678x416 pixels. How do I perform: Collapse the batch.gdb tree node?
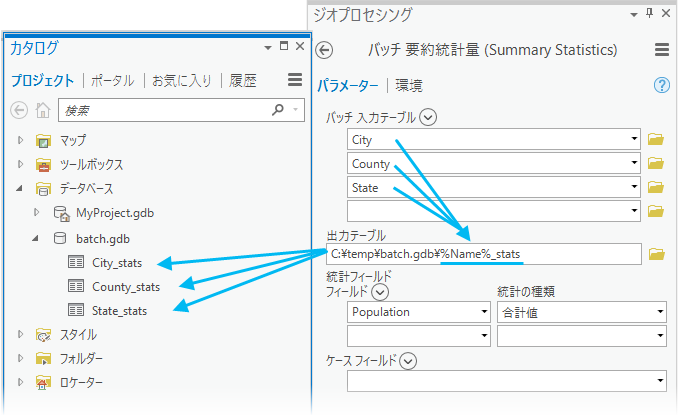tap(36, 238)
